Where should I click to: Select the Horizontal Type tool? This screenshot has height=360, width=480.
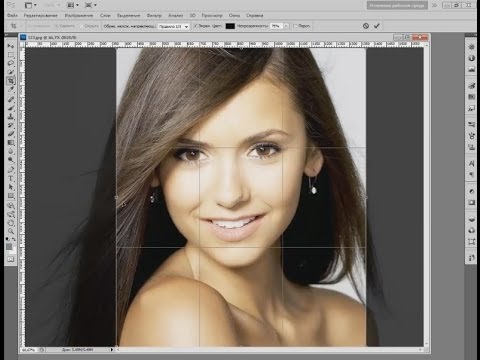[11, 178]
